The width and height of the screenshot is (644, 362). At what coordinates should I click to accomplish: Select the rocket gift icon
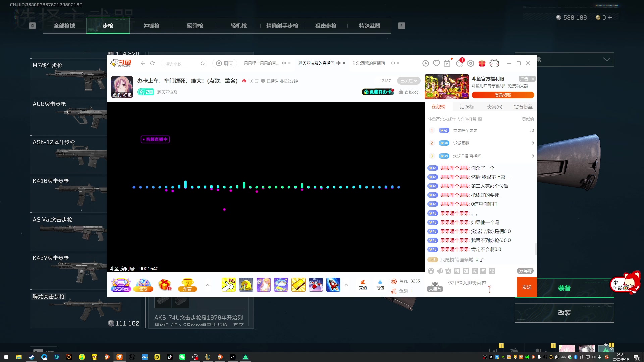coord(333,285)
